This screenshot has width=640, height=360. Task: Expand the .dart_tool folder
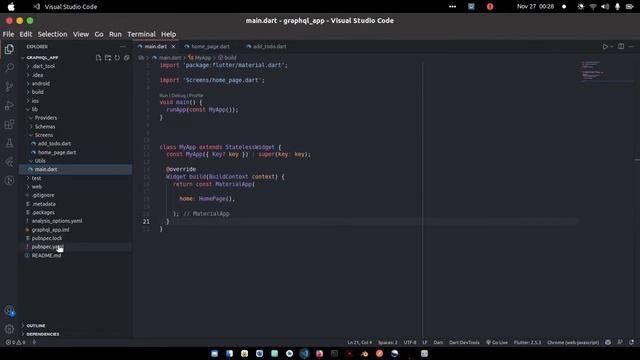pos(43,66)
